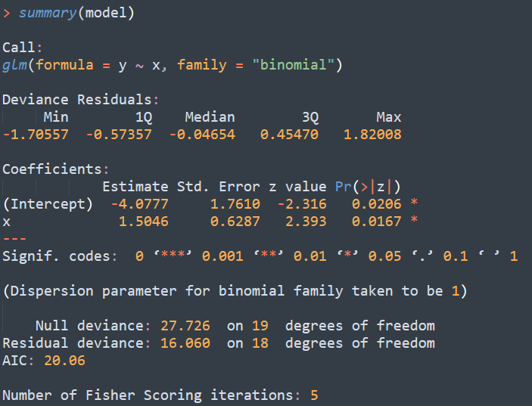Click the z value column header
This screenshot has width=532, height=406.
point(297,187)
